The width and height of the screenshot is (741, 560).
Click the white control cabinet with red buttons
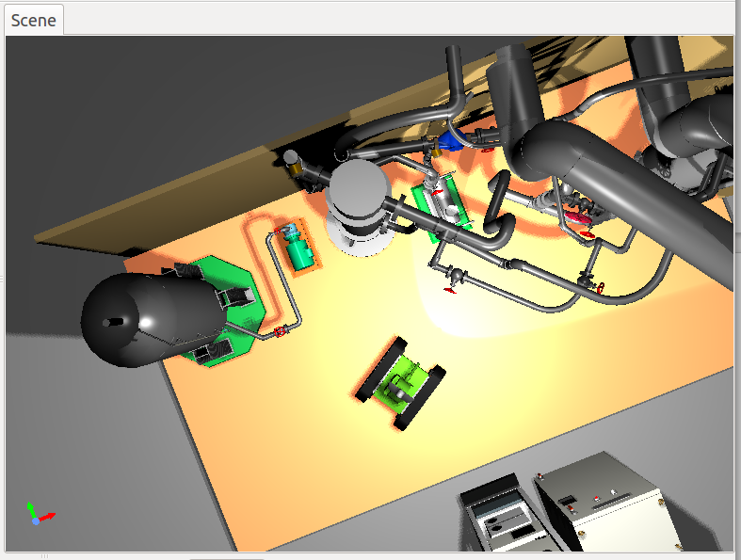tap(607, 504)
